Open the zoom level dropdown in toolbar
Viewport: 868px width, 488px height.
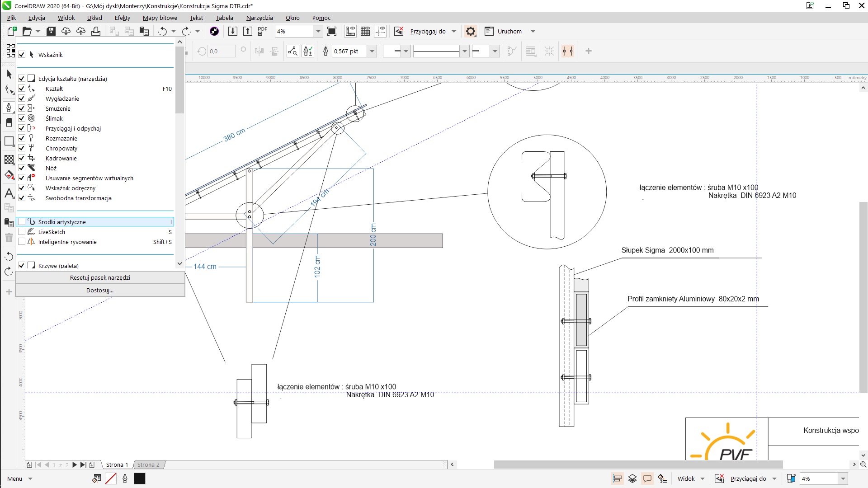[318, 31]
